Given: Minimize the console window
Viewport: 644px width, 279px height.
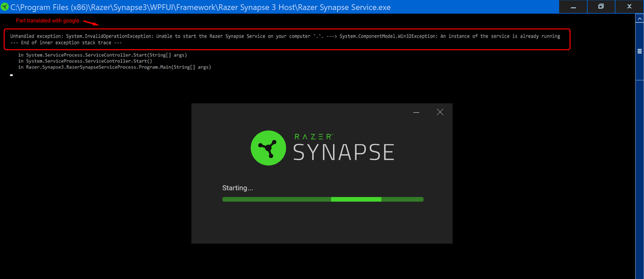Looking at the screenshot, I should (573, 7).
